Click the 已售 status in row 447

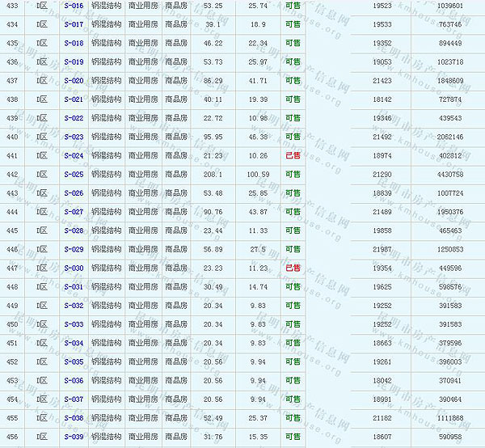pyautogui.click(x=293, y=268)
